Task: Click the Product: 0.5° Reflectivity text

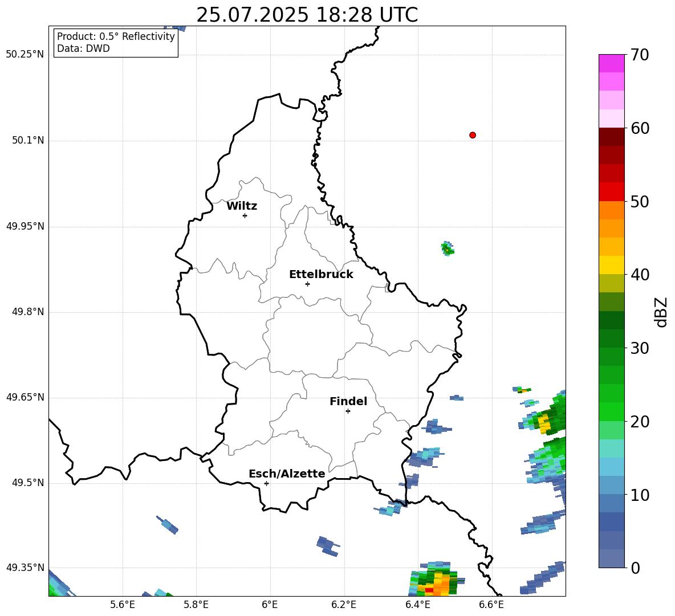Action: 116,36
